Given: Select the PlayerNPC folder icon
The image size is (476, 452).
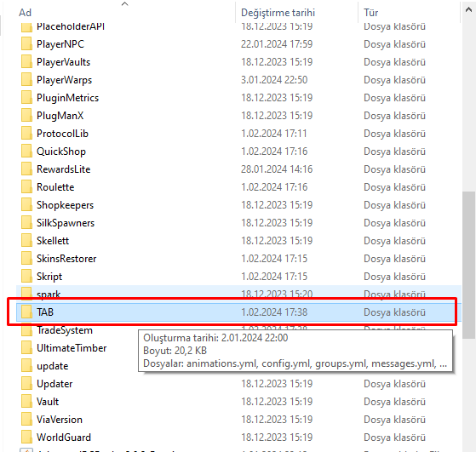Looking at the screenshot, I should (x=26, y=44).
